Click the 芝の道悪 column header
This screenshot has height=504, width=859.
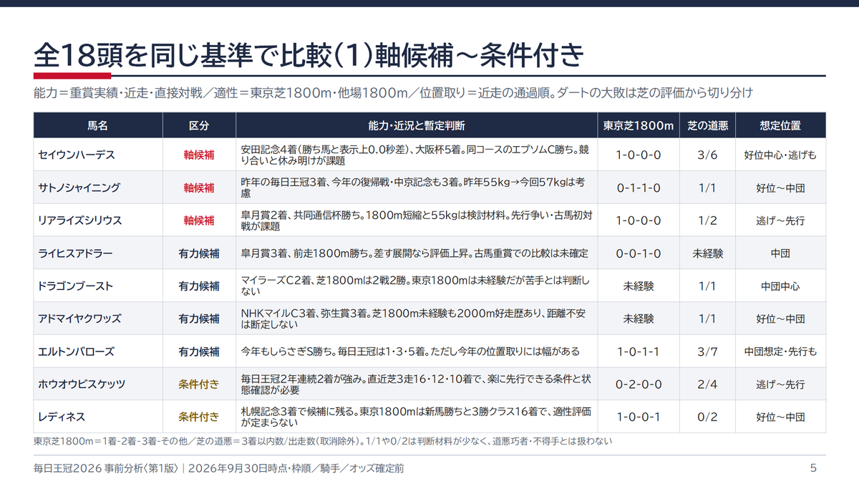(707, 125)
